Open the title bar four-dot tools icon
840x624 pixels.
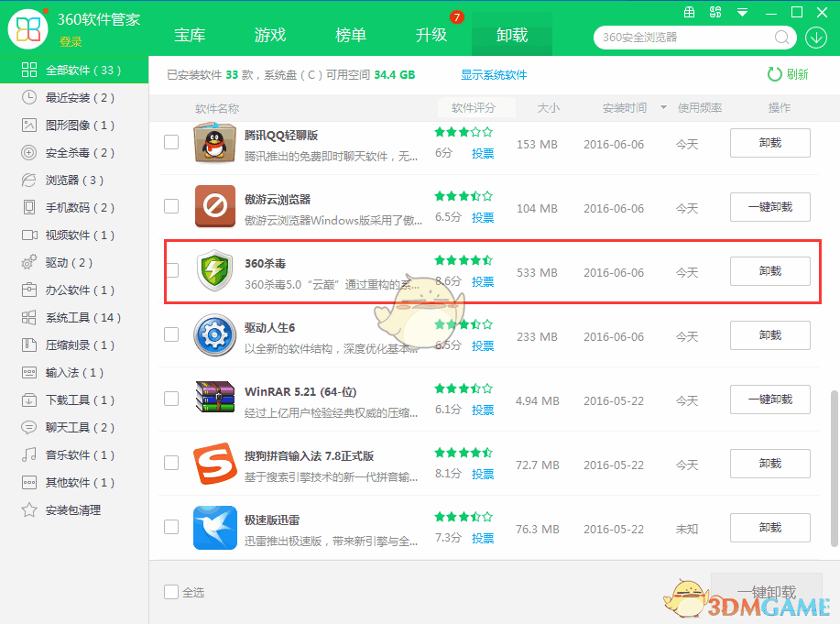coord(715,12)
